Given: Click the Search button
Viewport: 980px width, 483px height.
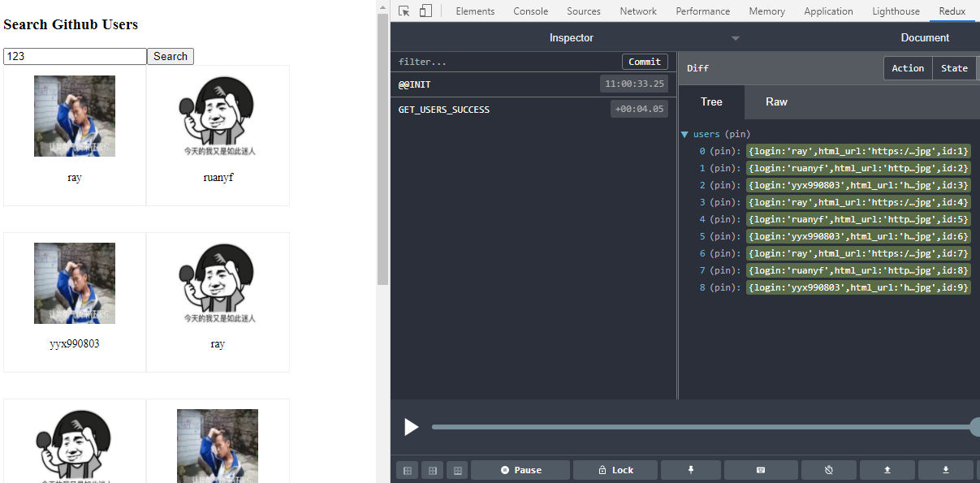Looking at the screenshot, I should coord(171,56).
